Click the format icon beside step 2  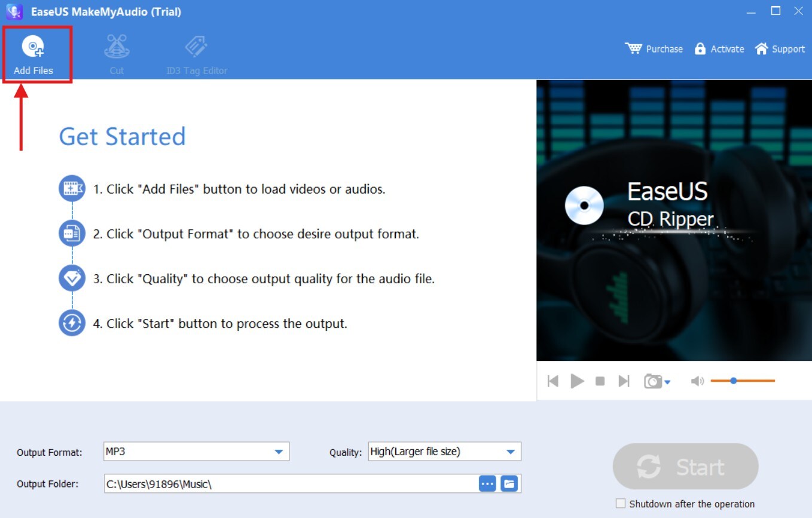coord(72,234)
